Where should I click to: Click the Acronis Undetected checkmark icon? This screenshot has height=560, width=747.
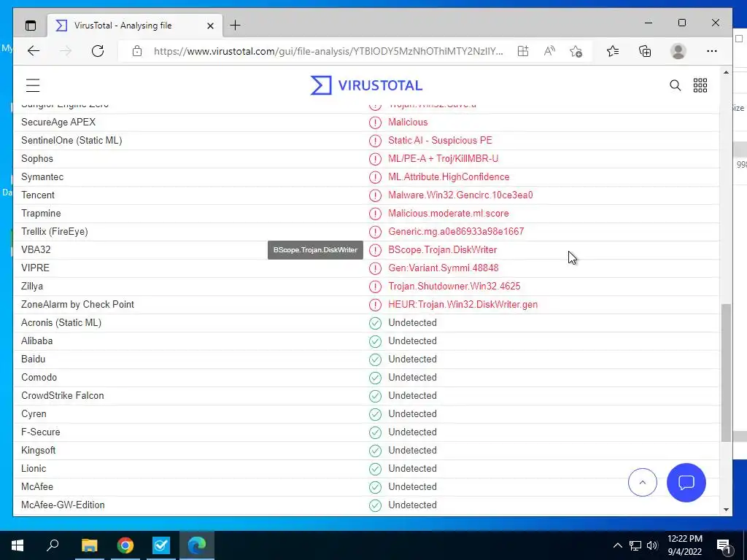376,323
